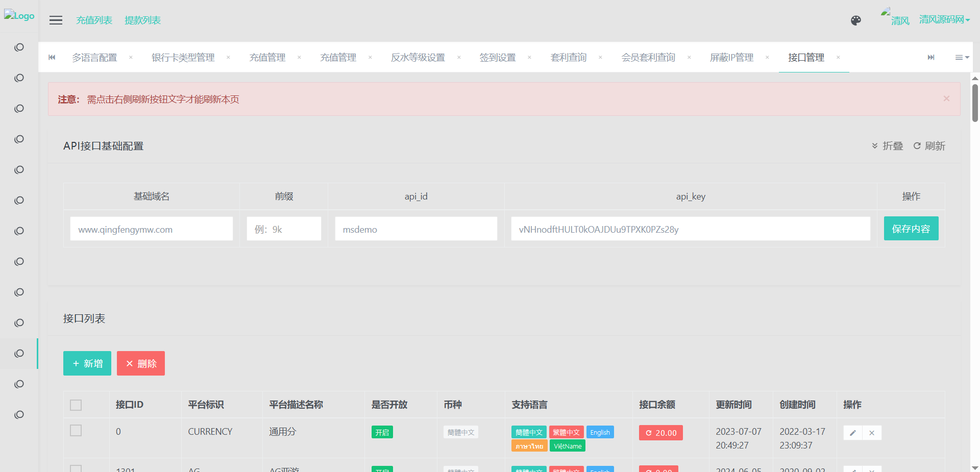Switch to the 签到设置 tab
This screenshot has height=472, width=980.
(498, 58)
